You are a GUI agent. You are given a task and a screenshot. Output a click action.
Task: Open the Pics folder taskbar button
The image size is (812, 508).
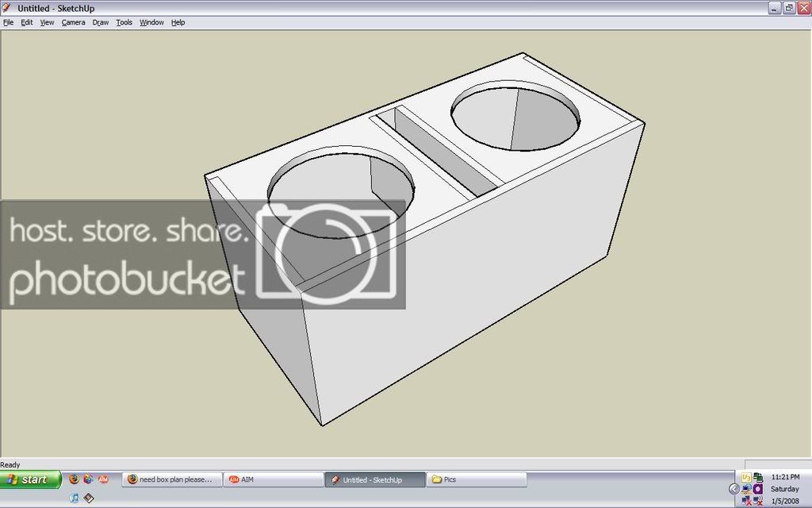pyautogui.click(x=477, y=479)
